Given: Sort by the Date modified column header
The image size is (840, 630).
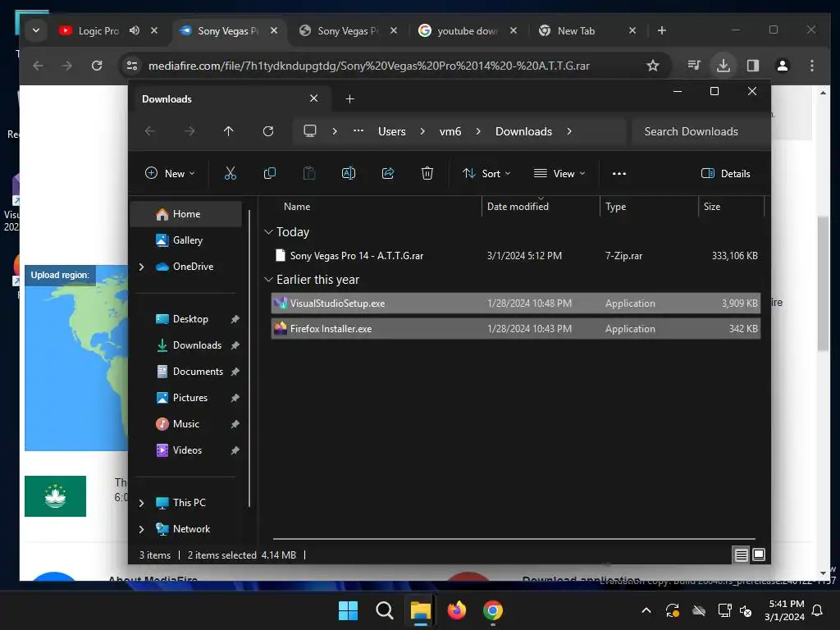Looking at the screenshot, I should click(541, 207).
